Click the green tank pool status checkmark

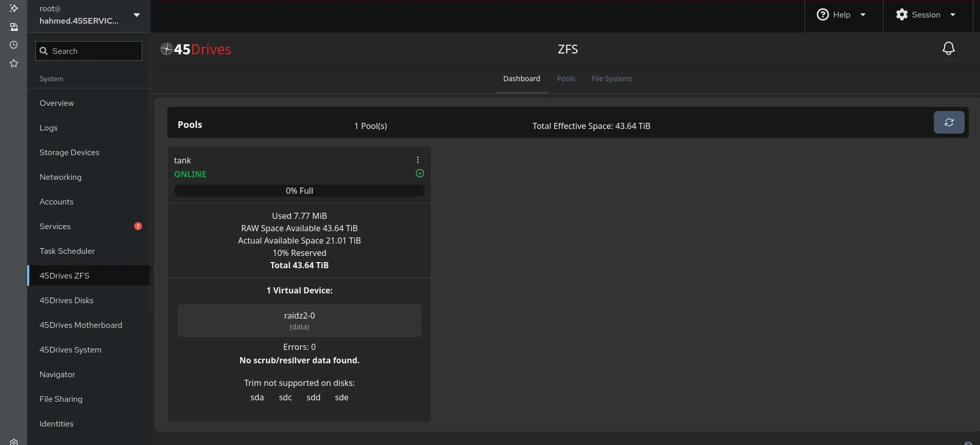click(x=420, y=174)
